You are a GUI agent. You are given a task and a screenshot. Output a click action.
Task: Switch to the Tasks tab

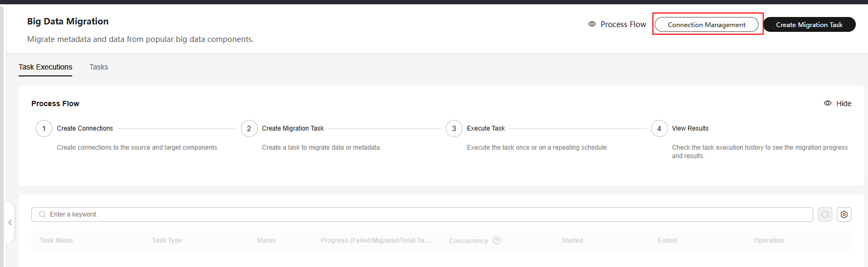99,67
